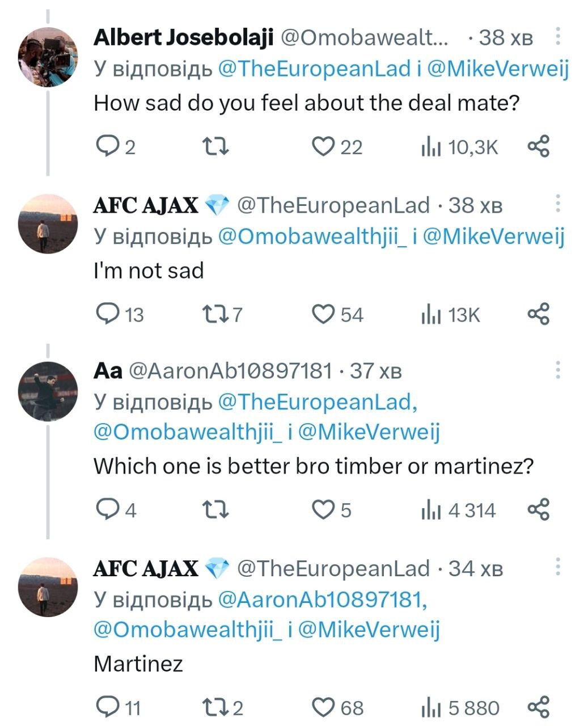This screenshot has height=726, width=588.
Task: Like the "Martinez" reply with 68 likes
Action: 324,708
